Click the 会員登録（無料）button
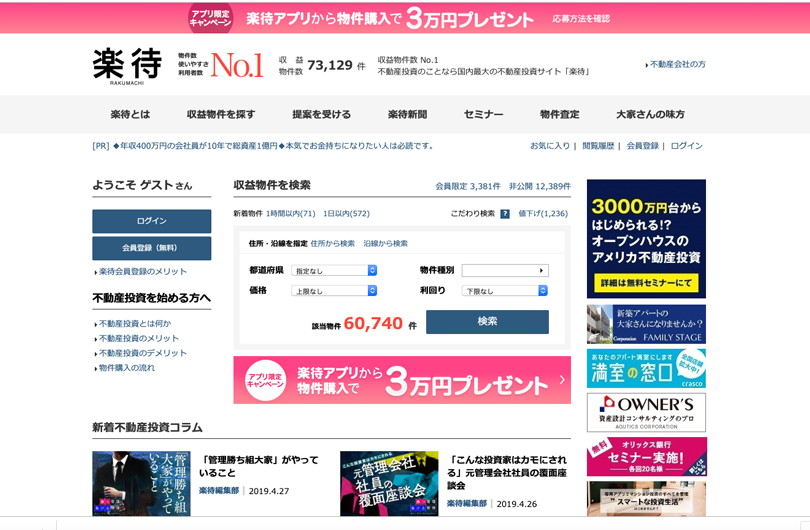 click(x=151, y=248)
